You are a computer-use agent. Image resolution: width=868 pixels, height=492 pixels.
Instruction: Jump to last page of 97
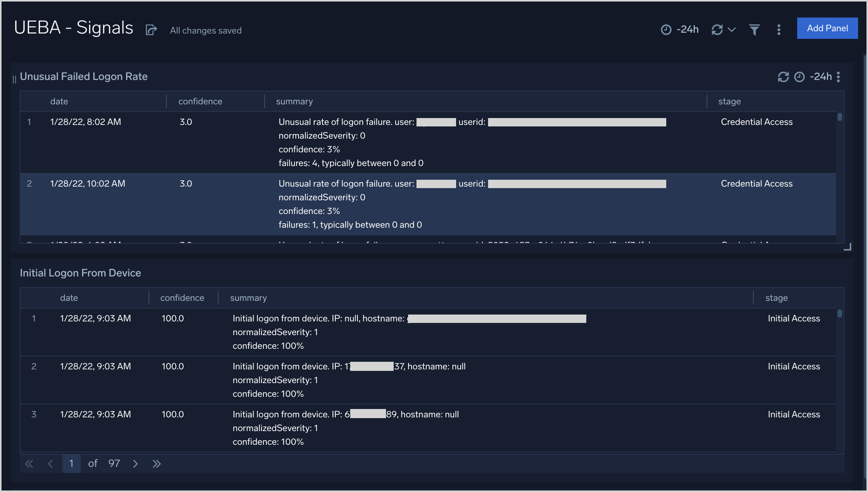tap(156, 463)
